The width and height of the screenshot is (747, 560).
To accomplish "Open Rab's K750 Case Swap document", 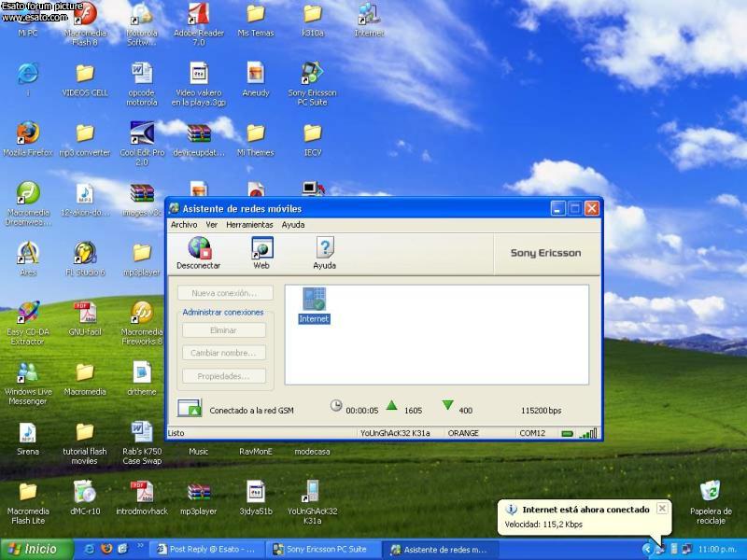I will (142, 442).
